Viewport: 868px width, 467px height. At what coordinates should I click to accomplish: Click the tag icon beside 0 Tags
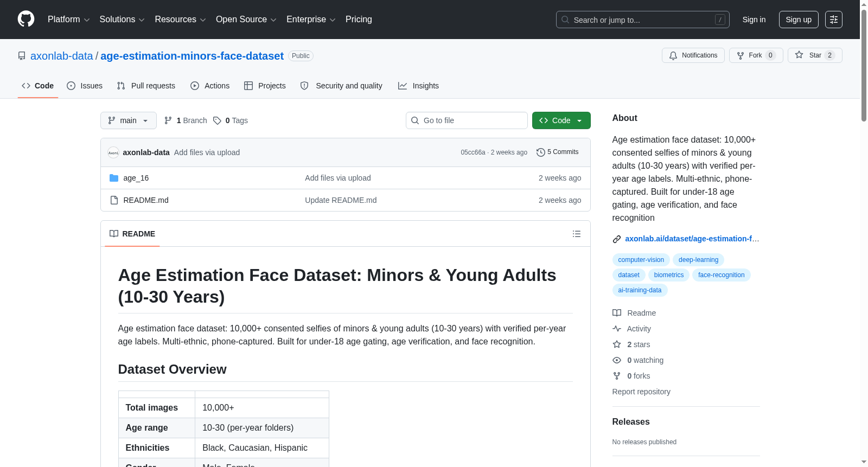click(217, 120)
